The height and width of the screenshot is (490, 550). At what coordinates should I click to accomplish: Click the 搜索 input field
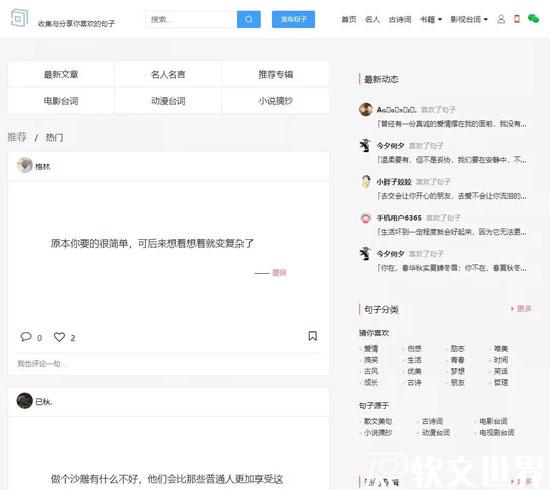point(192,19)
